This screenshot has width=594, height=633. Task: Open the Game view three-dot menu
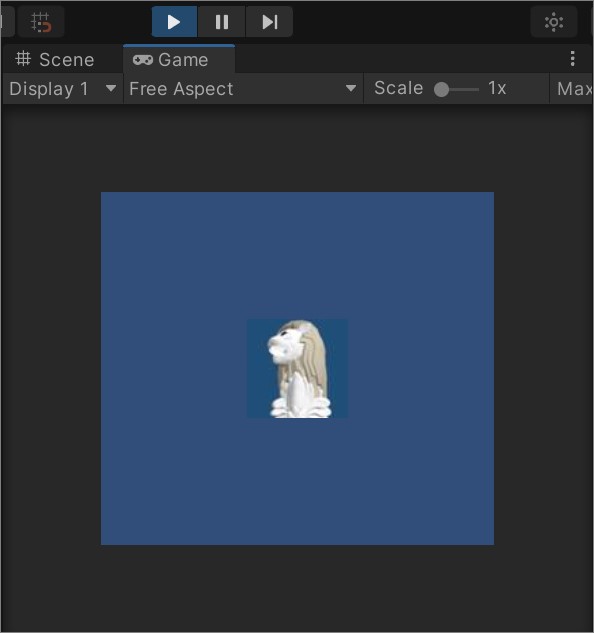point(572,59)
